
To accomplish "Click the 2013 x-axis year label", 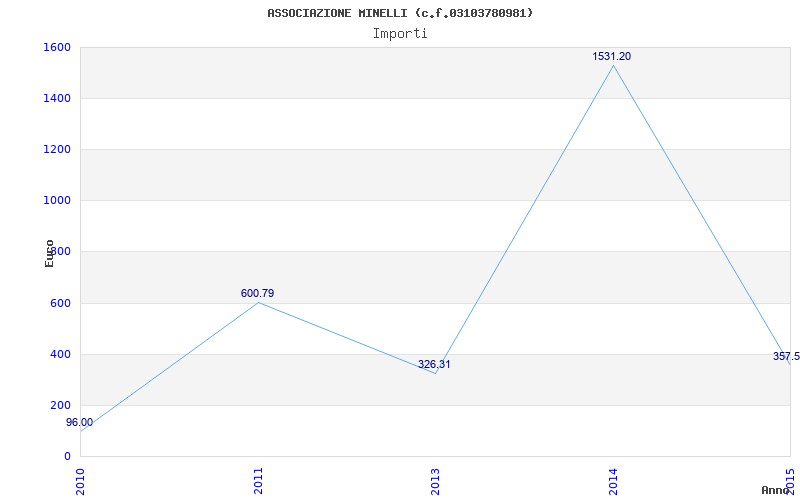I will click(x=435, y=481).
